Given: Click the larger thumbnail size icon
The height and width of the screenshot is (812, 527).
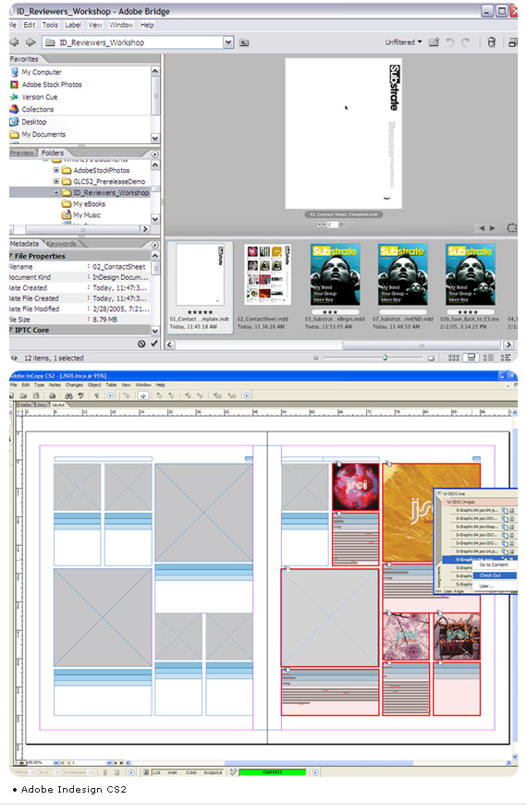Looking at the screenshot, I should [431, 358].
